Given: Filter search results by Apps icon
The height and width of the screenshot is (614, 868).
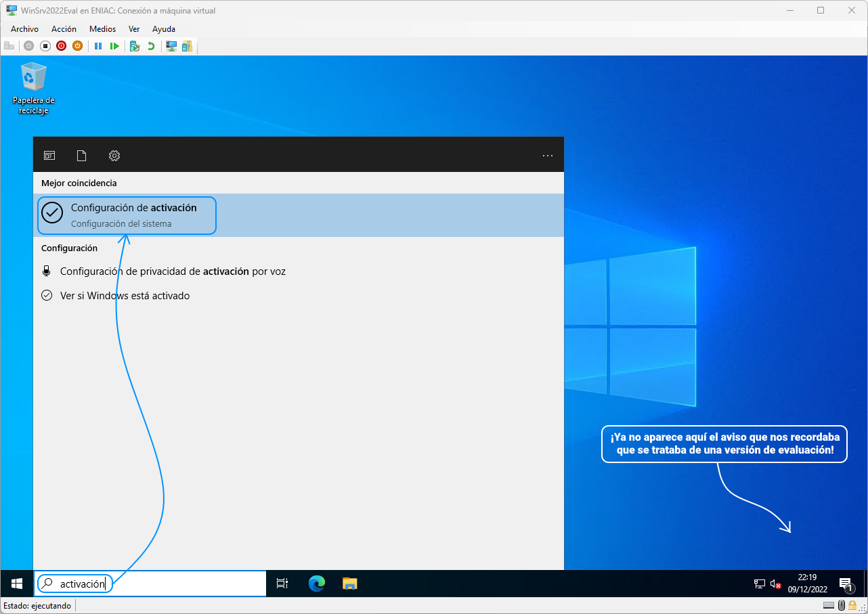Looking at the screenshot, I should coord(49,156).
